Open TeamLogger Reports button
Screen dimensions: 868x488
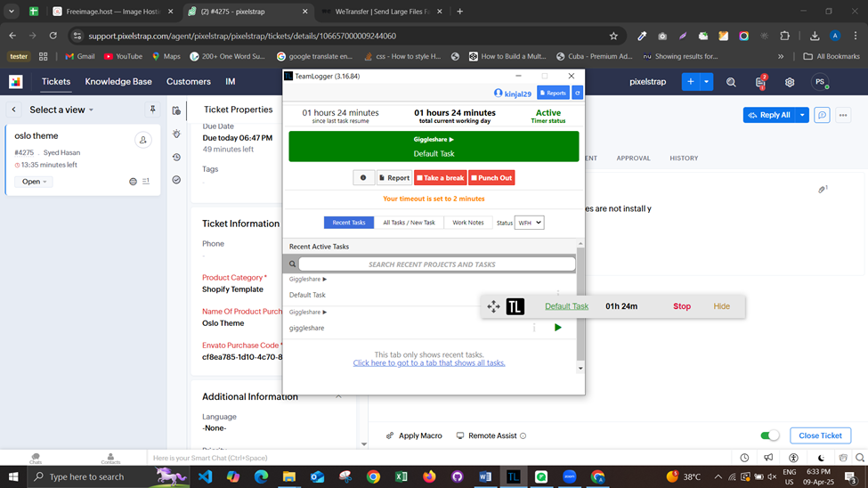[553, 93]
